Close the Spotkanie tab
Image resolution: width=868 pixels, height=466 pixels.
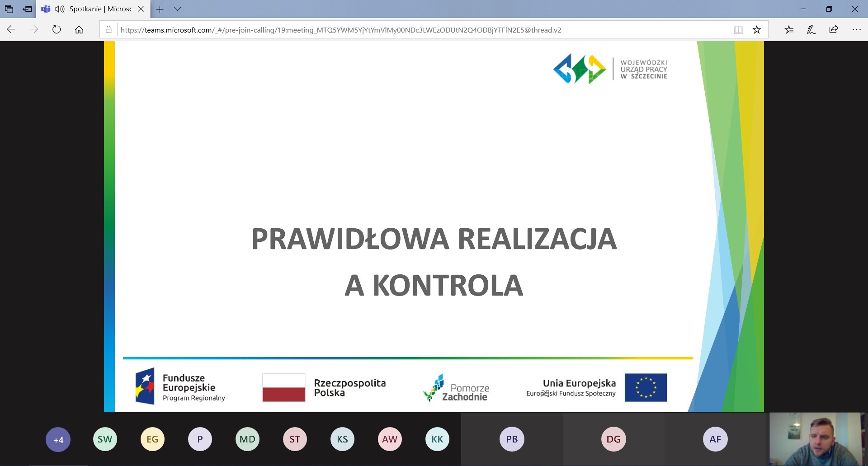(141, 9)
